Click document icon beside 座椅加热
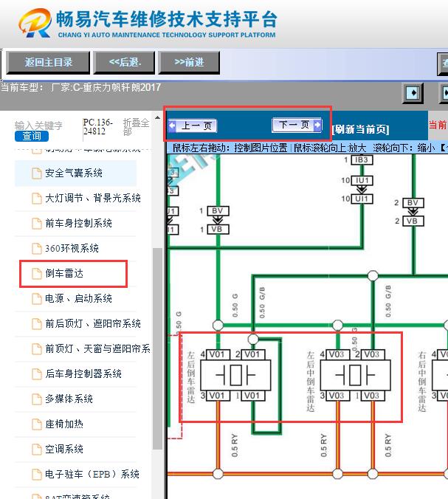The width and height of the screenshot is (448, 499). coord(37,424)
